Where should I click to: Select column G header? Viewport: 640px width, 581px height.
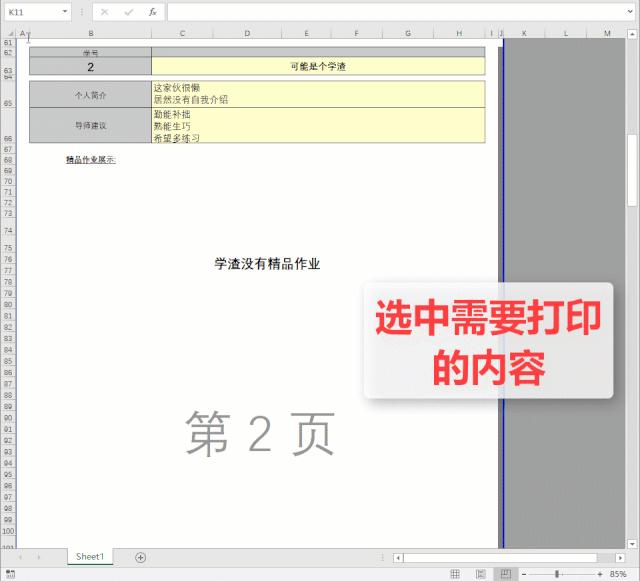coord(408,33)
